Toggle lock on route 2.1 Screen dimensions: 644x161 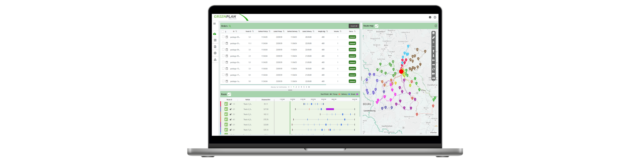pyautogui.click(x=230, y=109)
